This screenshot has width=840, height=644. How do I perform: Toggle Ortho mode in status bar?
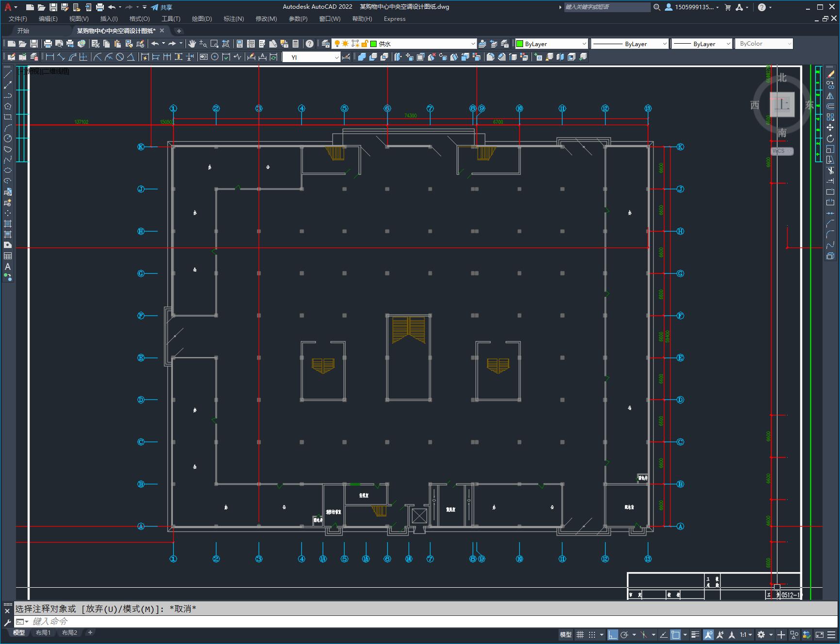point(613,634)
